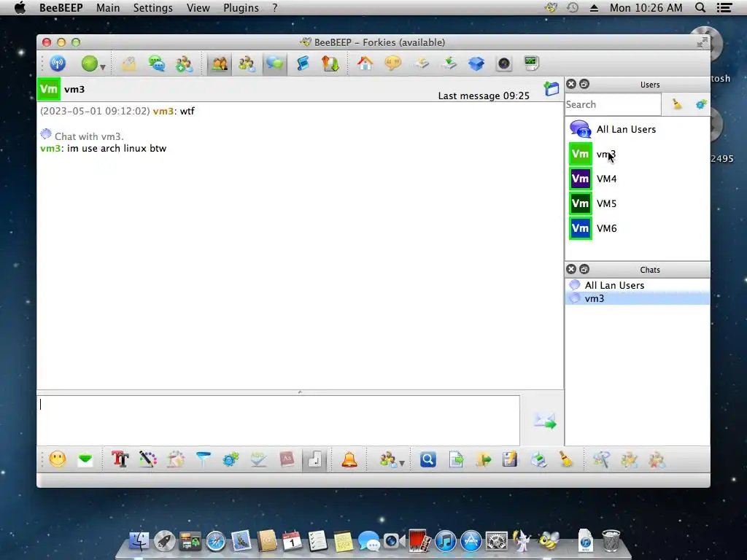
Task: Open the BeeBEEP application menu
Action: click(61, 7)
